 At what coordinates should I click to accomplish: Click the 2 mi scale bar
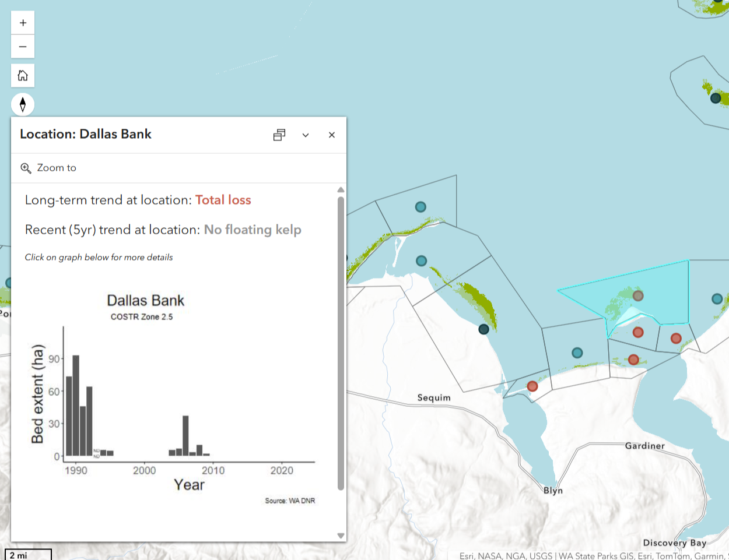coord(28,555)
